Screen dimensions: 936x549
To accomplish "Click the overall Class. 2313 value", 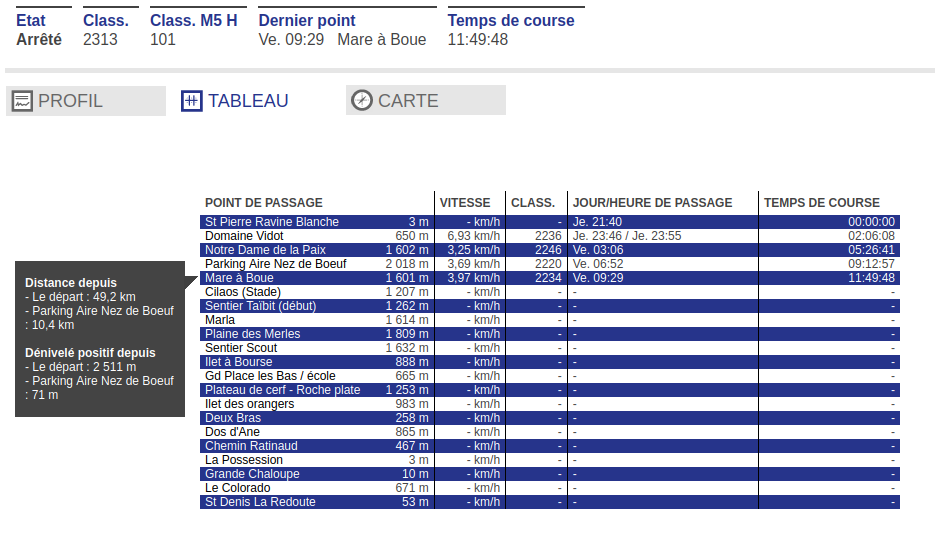I will pos(100,39).
